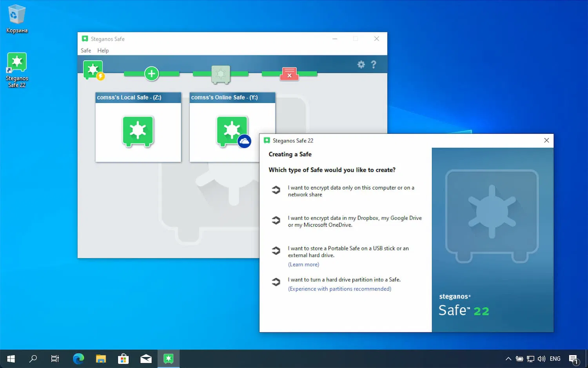
Task: Choose Portable Safe on USB stick option
Action: click(348, 252)
